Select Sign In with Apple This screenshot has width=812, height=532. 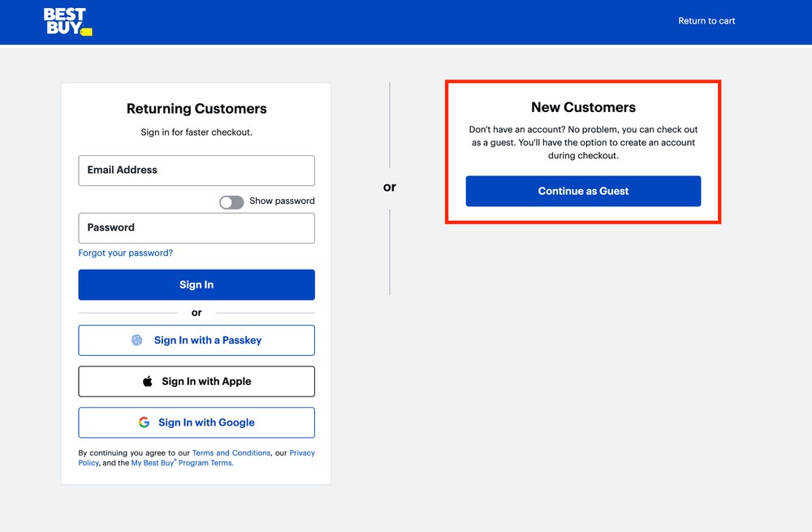(196, 381)
